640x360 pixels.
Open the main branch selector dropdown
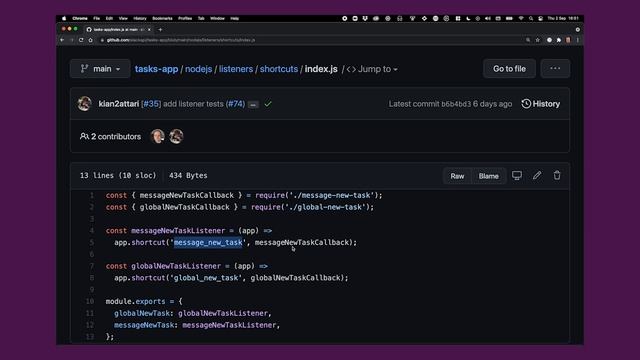(x=100, y=69)
